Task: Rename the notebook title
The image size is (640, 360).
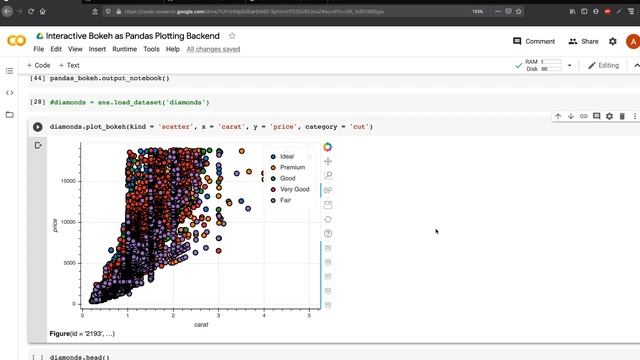Action: click(132, 36)
